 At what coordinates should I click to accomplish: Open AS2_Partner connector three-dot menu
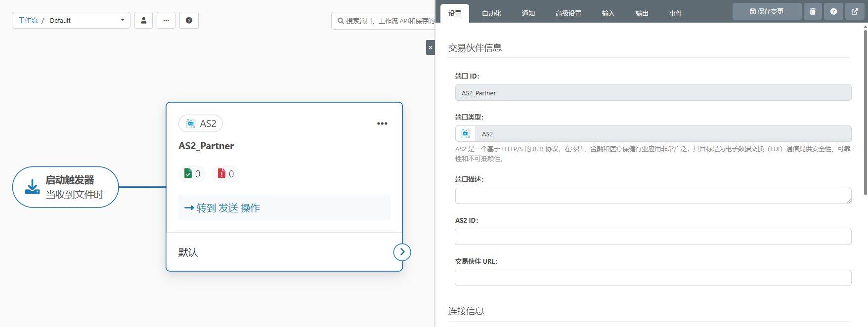tap(382, 123)
